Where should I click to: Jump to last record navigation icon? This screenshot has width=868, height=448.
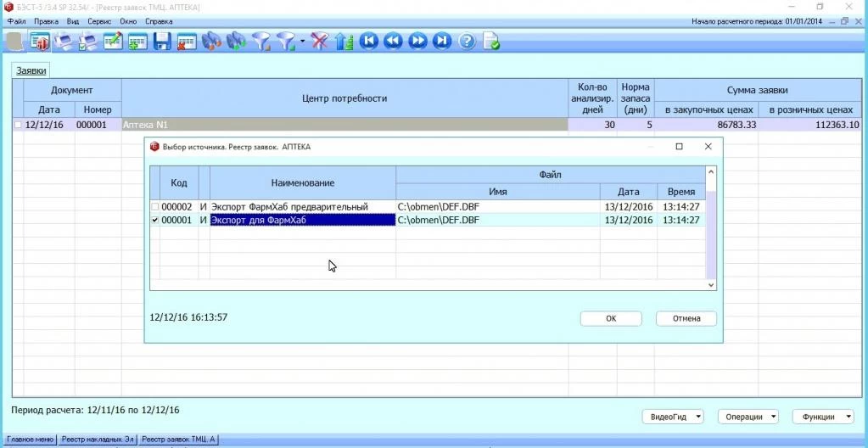pos(442,41)
